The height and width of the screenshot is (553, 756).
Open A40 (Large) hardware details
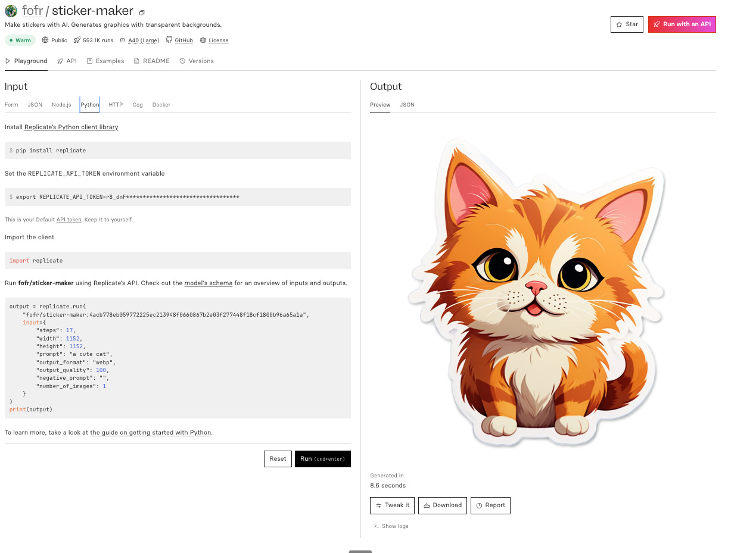[143, 40]
